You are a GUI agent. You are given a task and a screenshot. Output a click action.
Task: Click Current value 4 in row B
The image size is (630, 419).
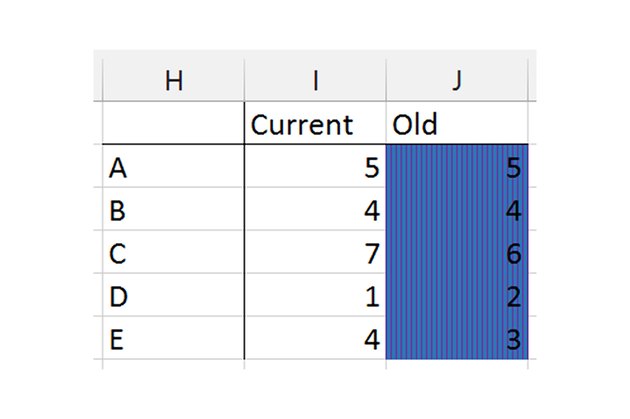(x=315, y=208)
